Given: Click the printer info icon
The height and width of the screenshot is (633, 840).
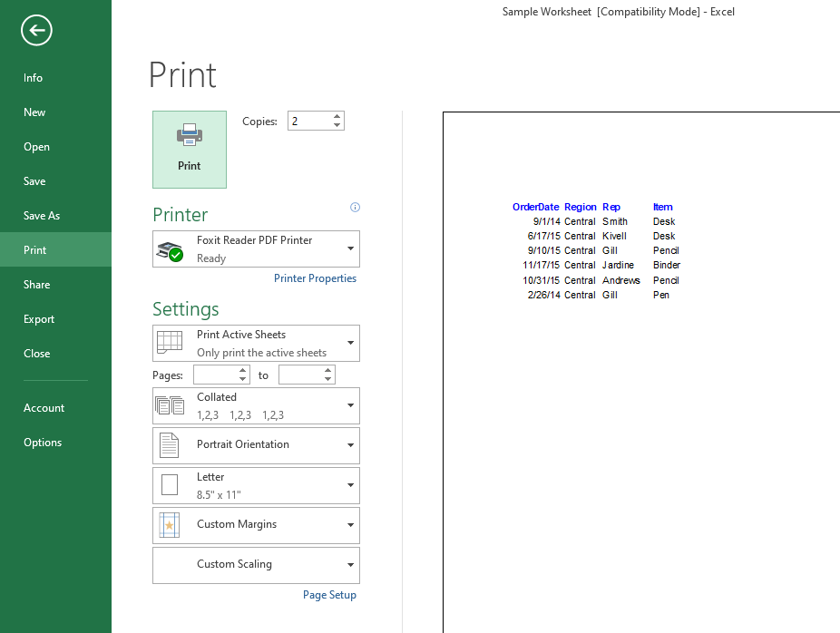Looking at the screenshot, I should pos(355,208).
